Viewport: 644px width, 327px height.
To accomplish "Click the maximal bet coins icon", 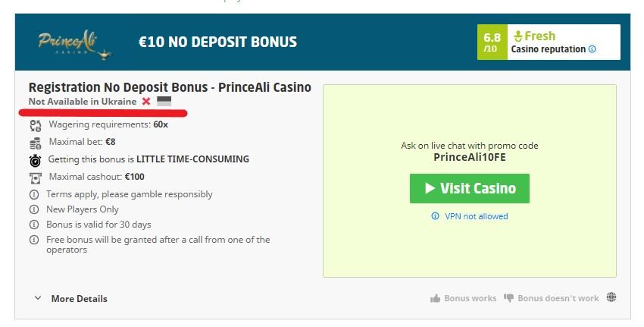I will pos(35,142).
